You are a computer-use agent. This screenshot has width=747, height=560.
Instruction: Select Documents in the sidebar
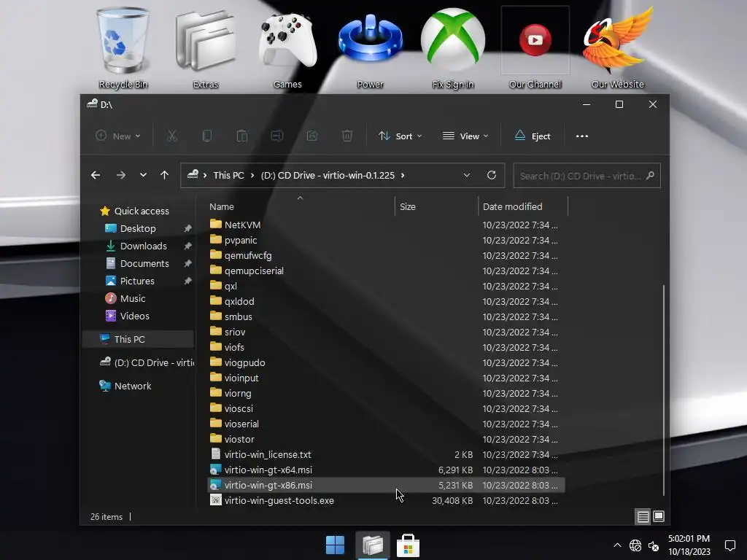tap(144, 264)
